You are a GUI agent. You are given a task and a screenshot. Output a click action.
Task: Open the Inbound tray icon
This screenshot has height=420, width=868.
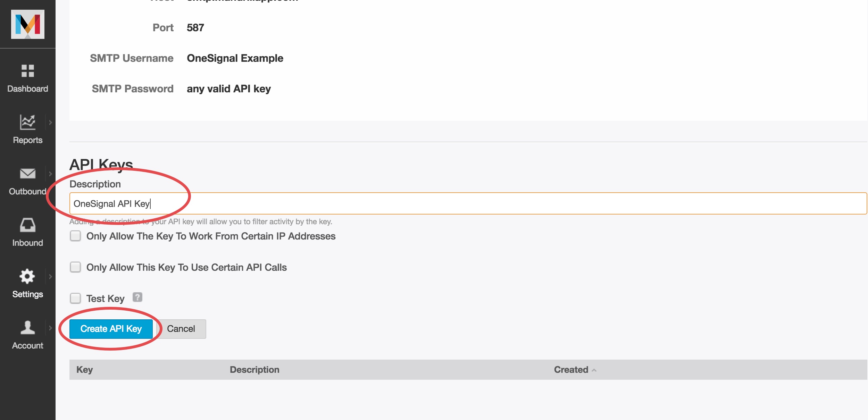[28, 225]
